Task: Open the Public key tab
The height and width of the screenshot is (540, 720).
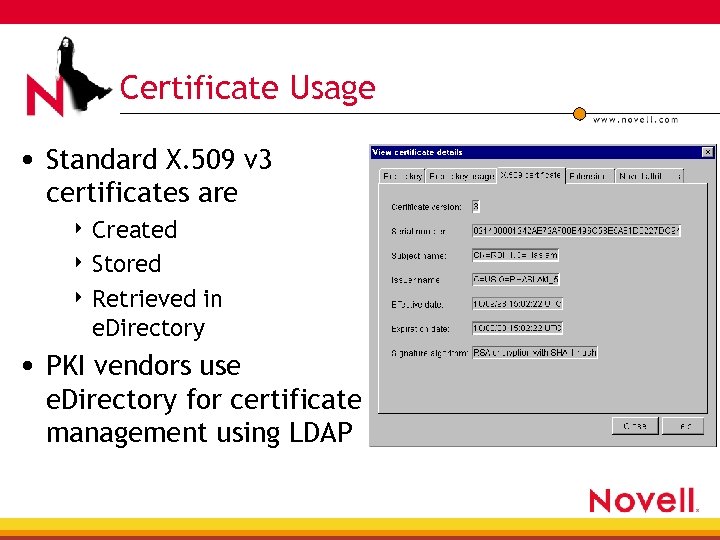Action: pyautogui.click(x=402, y=176)
